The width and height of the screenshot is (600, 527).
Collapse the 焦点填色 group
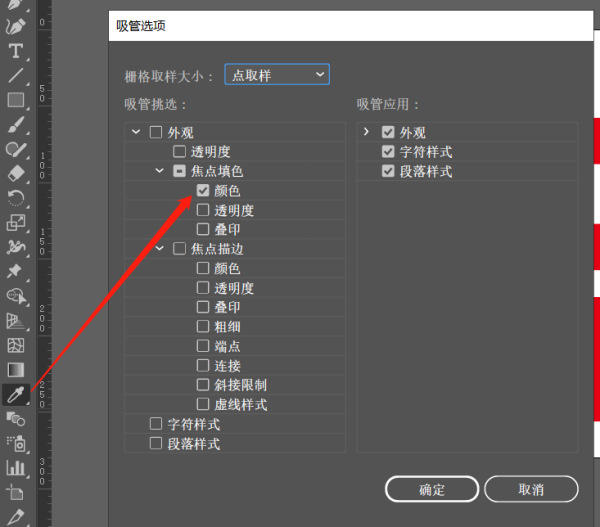160,171
